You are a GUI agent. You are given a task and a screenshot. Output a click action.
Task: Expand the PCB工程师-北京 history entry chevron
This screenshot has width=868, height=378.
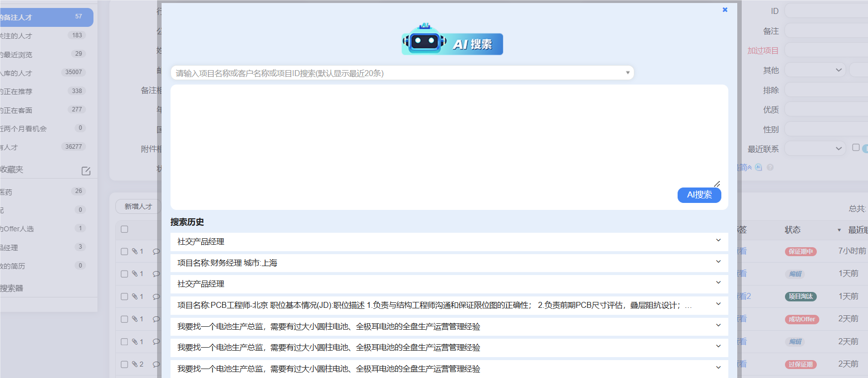pyautogui.click(x=718, y=304)
